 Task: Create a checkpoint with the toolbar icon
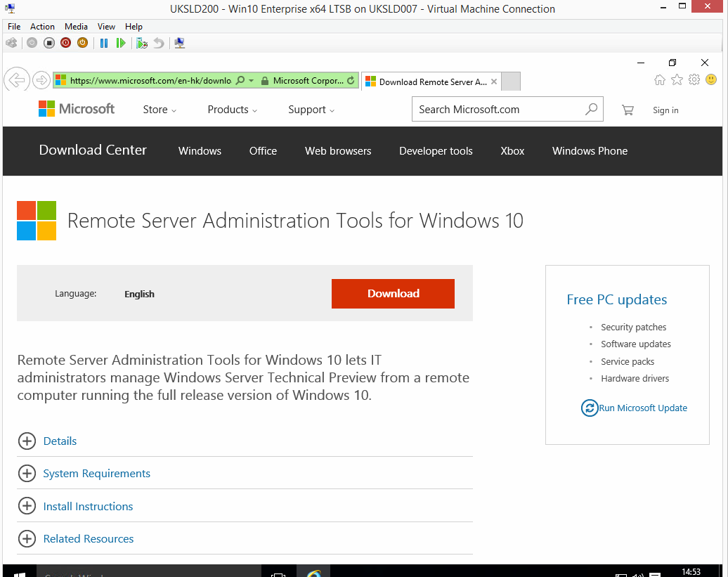pos(142,43)
